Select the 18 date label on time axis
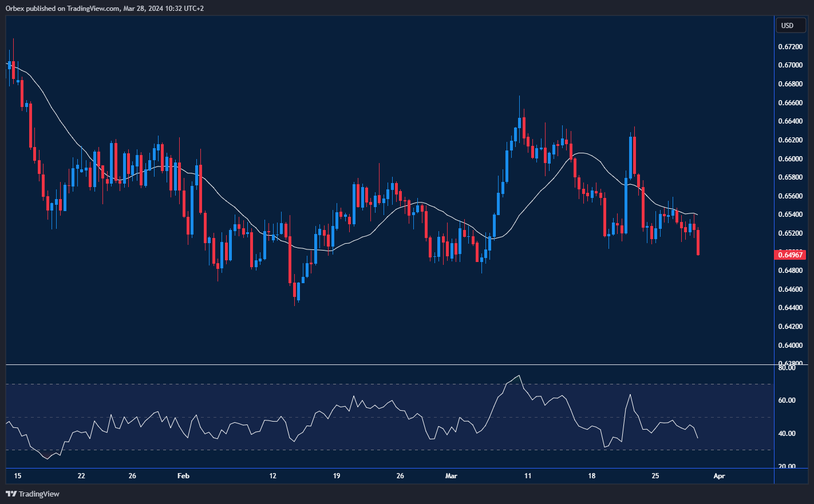 (592, 476)
